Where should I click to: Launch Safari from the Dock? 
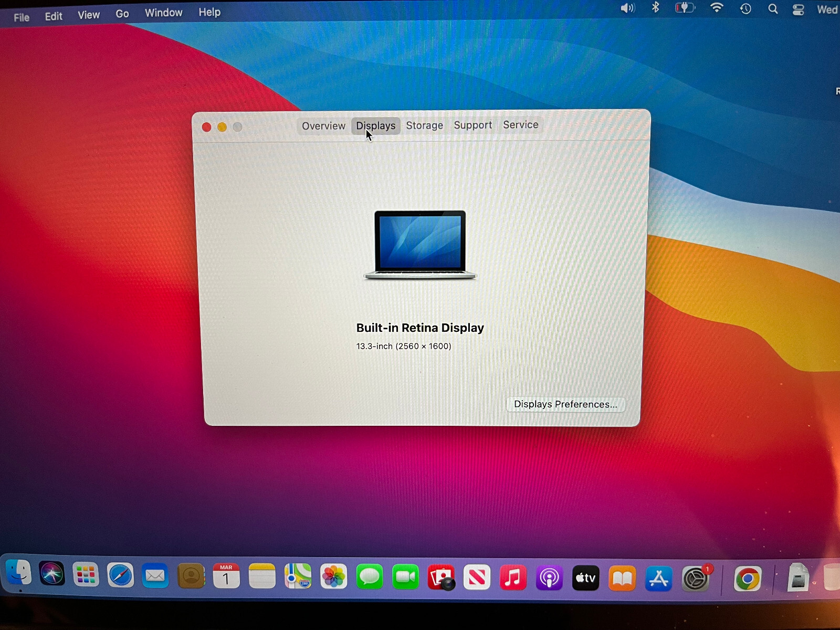(x=120, y=576)
